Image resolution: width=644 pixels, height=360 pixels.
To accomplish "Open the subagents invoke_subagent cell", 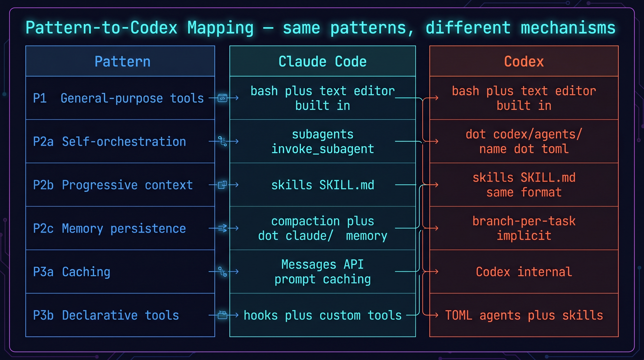I will [322, 142].
